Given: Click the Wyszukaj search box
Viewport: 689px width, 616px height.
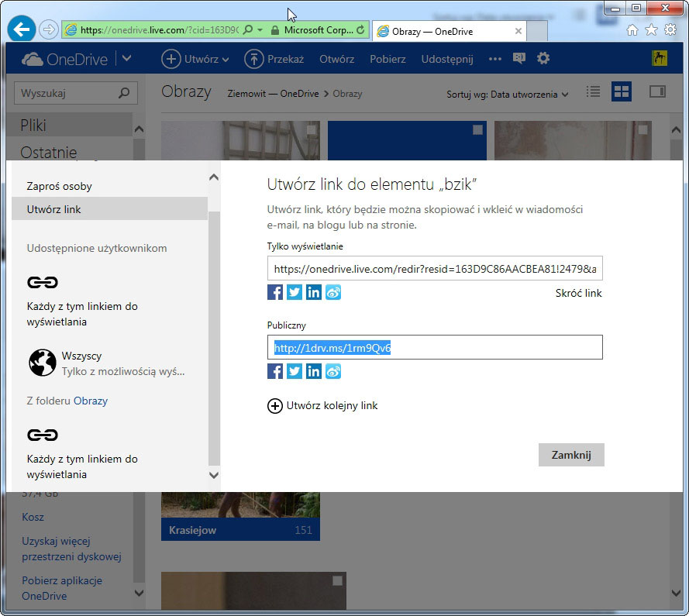Looking at the screenshot, I should [76, 93].
